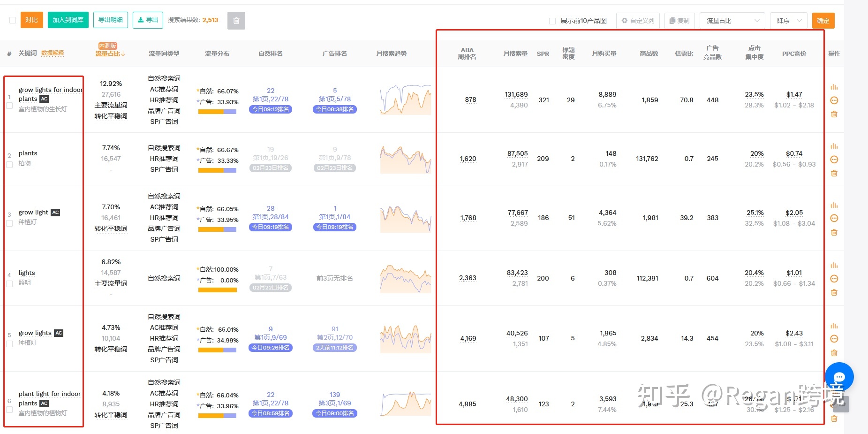This screenshot has height=434, width=868.
Task: Tick the select-all checkbox beside 对比
Action: pyautogui.click(x=13, y=20)
